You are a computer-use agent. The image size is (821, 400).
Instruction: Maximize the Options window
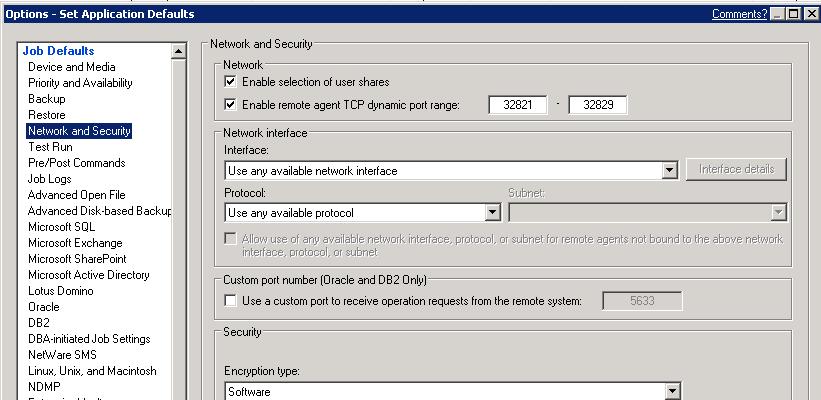point(793,15)
